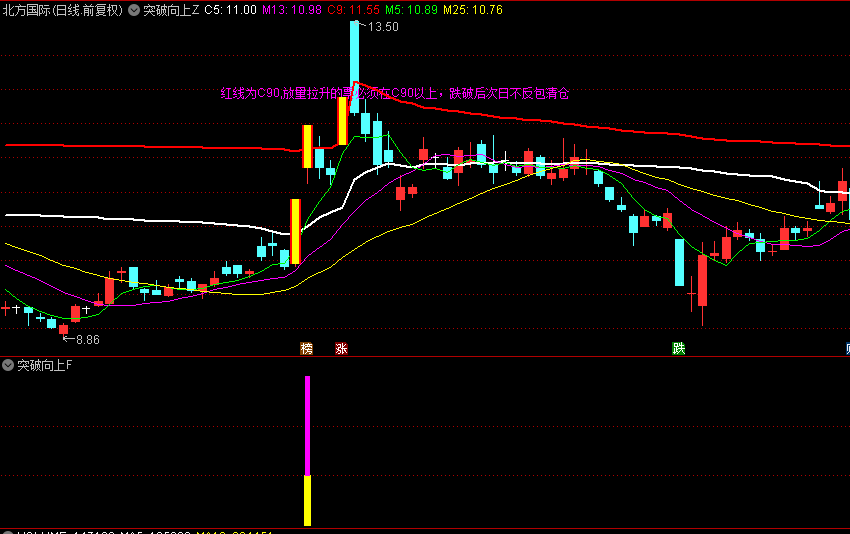Click the magenta signal bar in 突破向上F panel
The height and width of the screenshot is (534, 850).
(x=307, y=426)
